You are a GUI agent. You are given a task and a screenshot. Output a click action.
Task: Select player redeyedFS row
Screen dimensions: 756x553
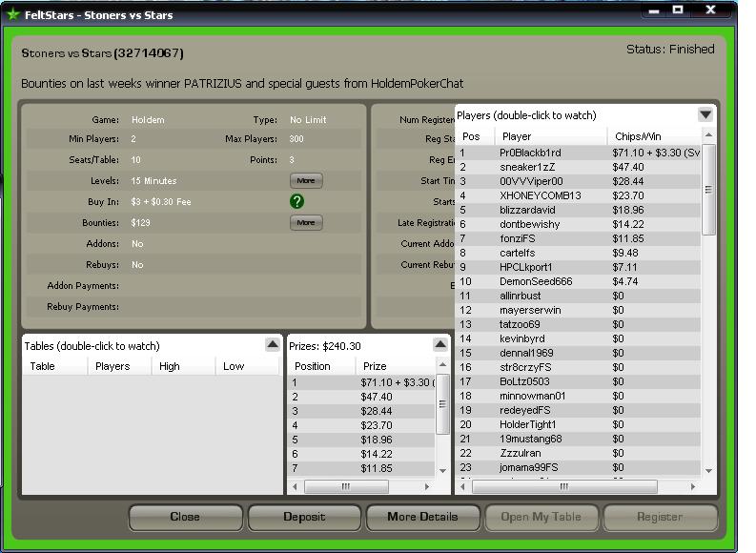tap(579, 410)
